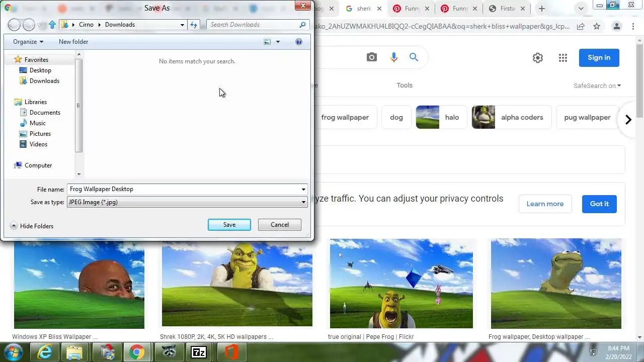Open Internet Explorer from taskbar
Viewport: 644px width, 362px height.
[x=44, y=352]
